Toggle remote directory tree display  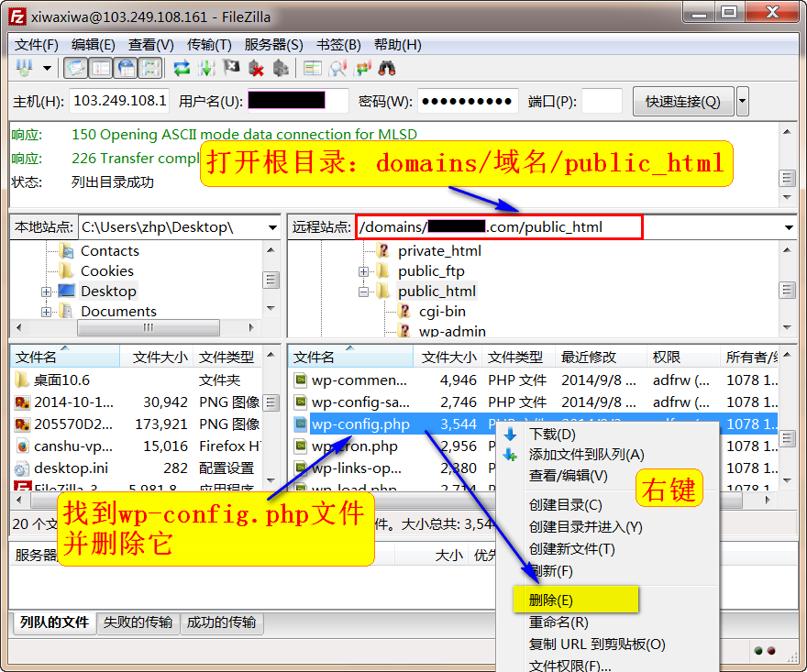(126, 68)
